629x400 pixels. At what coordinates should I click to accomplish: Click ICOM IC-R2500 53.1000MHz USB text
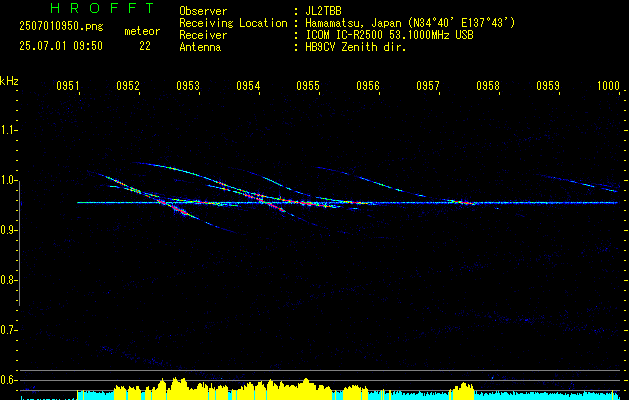[x=389, y=35]
